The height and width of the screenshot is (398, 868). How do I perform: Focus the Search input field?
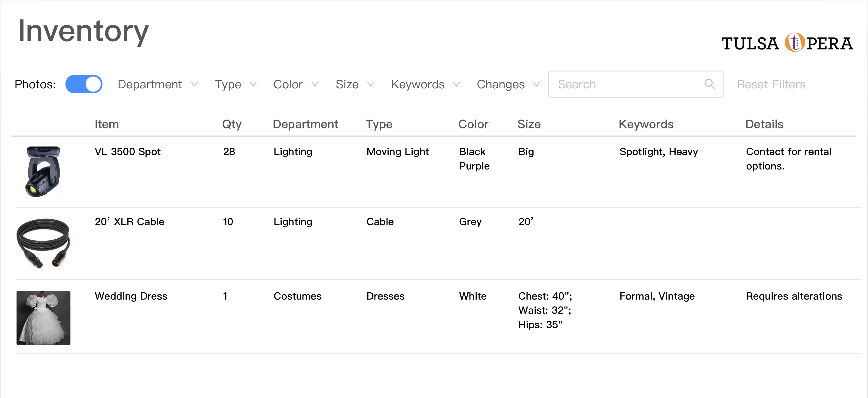pyautogui.click(x=635, y=84)
